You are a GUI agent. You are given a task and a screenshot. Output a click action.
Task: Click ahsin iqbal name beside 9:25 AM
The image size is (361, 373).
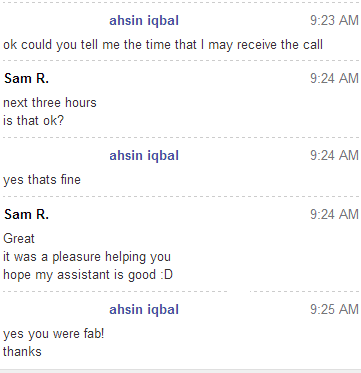coord(144,310)
